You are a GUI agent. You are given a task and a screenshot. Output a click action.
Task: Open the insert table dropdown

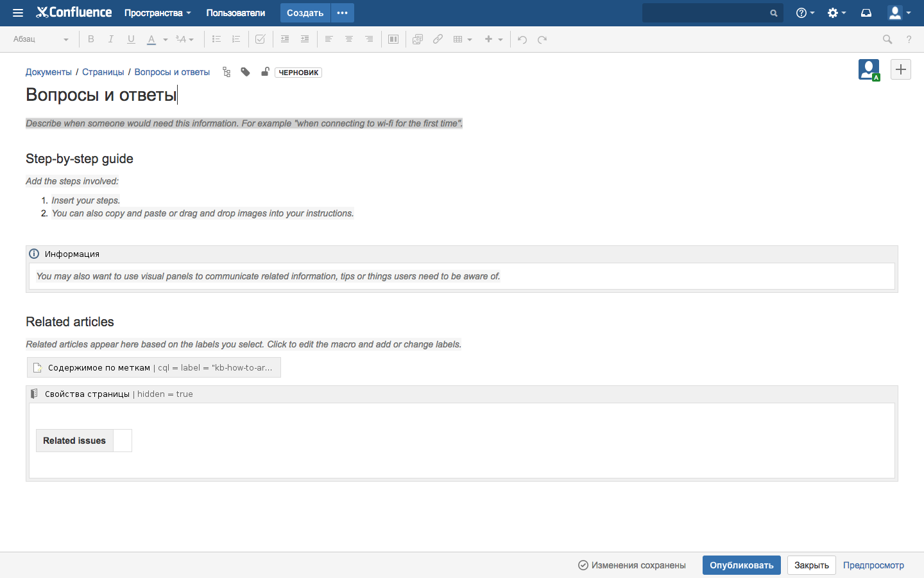tap(463, 39)
